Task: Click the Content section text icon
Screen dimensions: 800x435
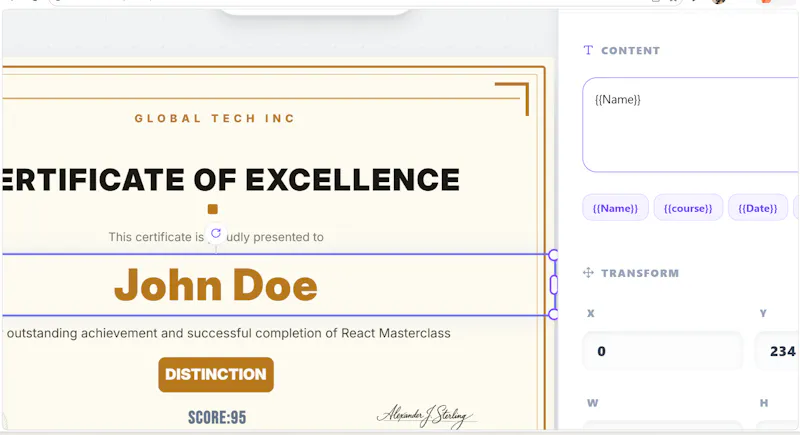Action: tap(588, 50)
